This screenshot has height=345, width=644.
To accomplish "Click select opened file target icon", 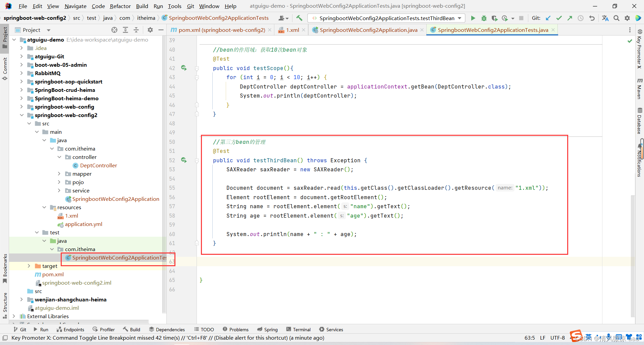I will tap(114, 30).
